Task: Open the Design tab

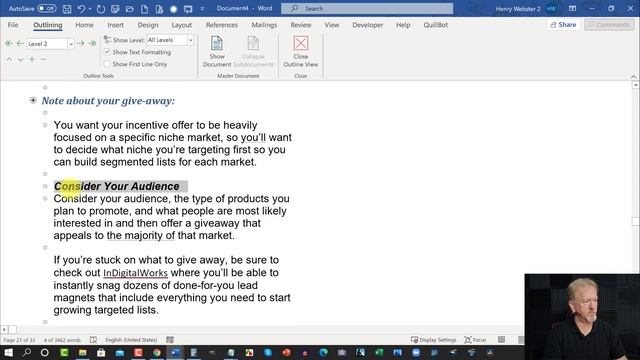Action: tap(148, 25)
